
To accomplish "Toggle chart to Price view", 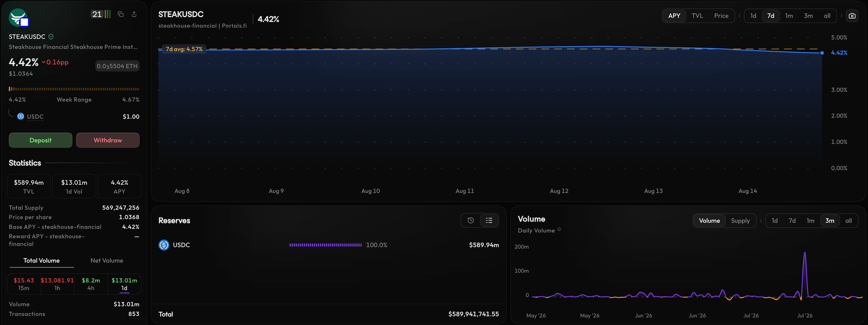I will [721, 16].
